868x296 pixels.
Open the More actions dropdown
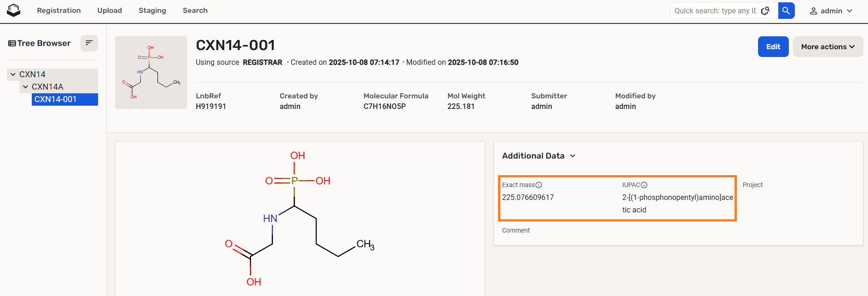pos(827,47)
